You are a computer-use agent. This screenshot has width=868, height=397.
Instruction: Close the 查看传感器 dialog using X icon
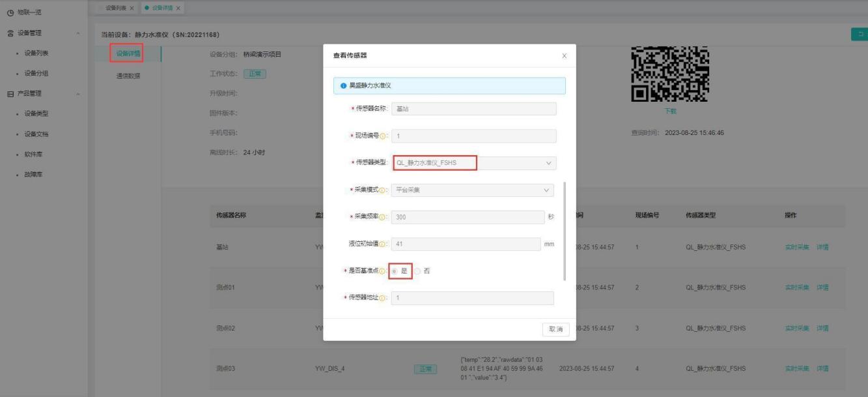(x=564, y=56)
